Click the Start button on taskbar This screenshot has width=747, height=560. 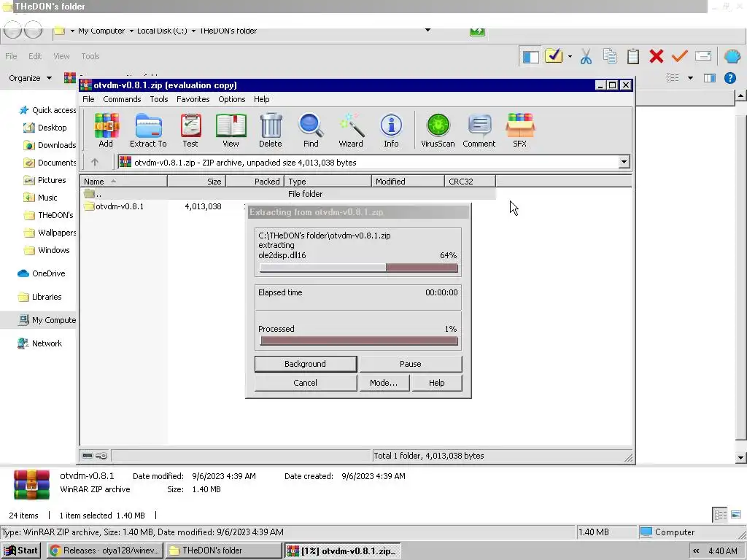click(21, 551)
